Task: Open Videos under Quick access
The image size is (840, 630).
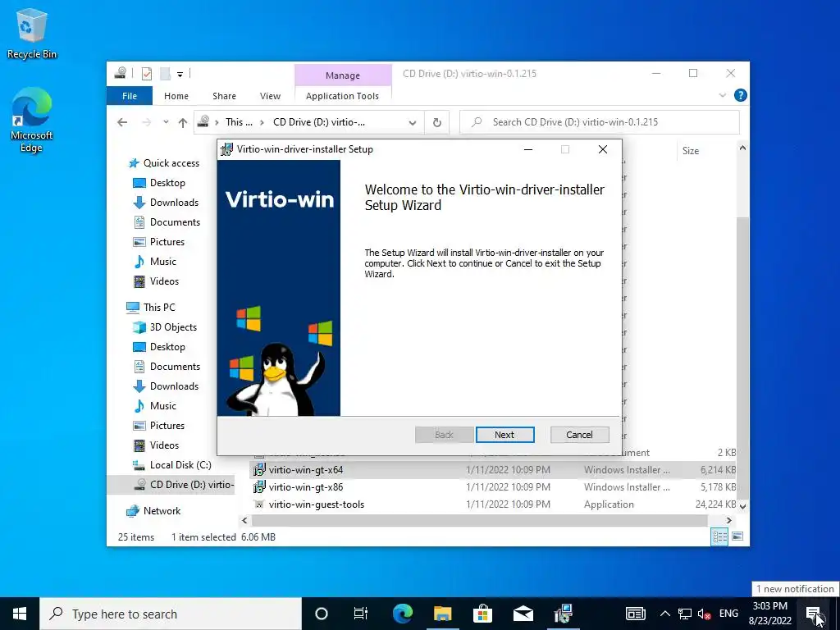Action: click(156, 281)
